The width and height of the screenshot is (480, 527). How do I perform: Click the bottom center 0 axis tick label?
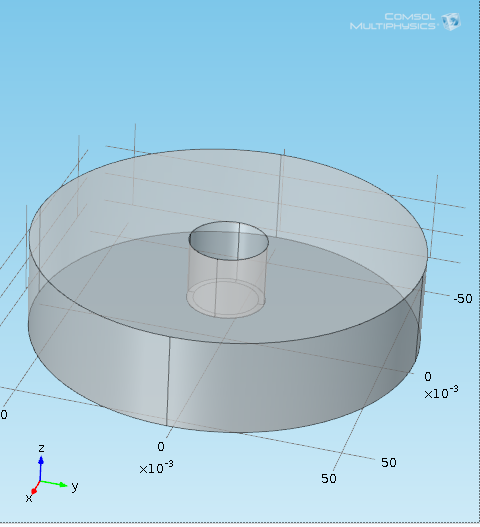(161, 447)
